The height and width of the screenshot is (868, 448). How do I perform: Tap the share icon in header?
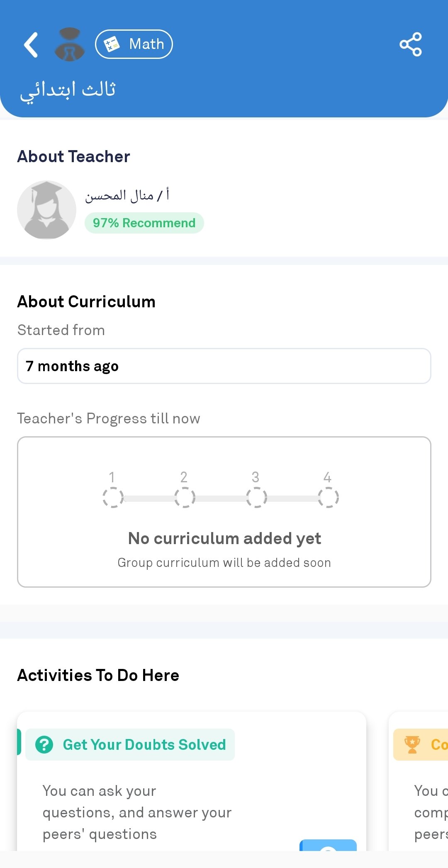pos(411,44)
